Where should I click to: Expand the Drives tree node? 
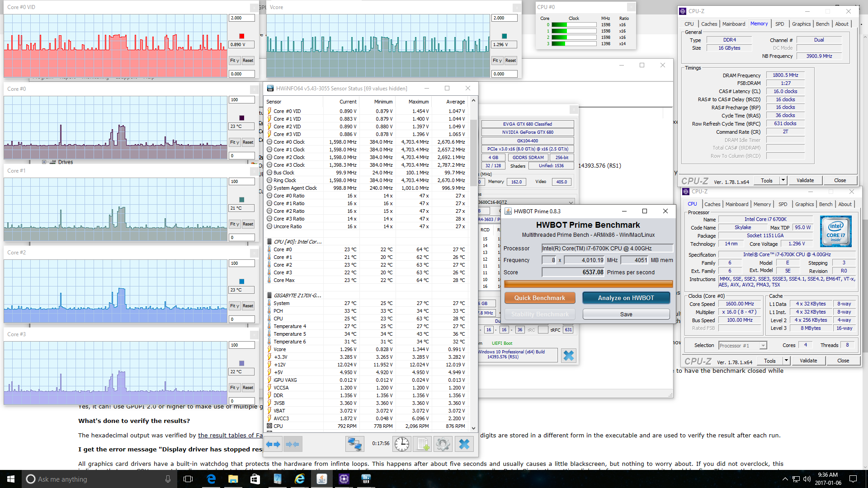point(44,162)
